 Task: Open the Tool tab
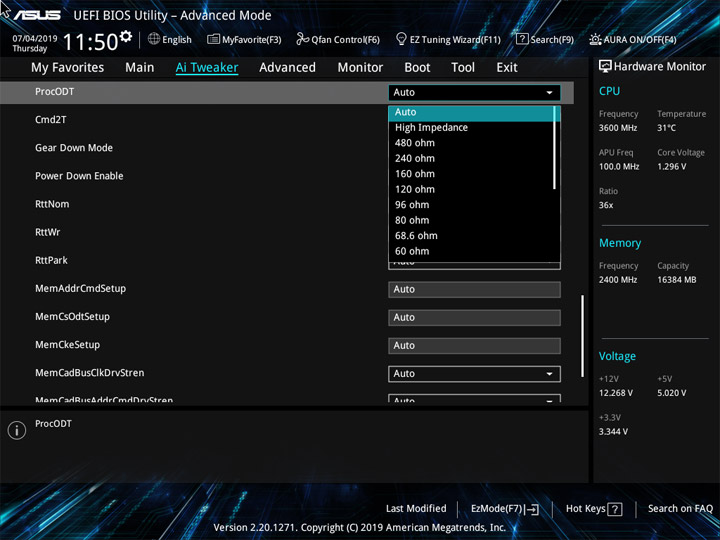pyautogui.click(x=463, y=68)
